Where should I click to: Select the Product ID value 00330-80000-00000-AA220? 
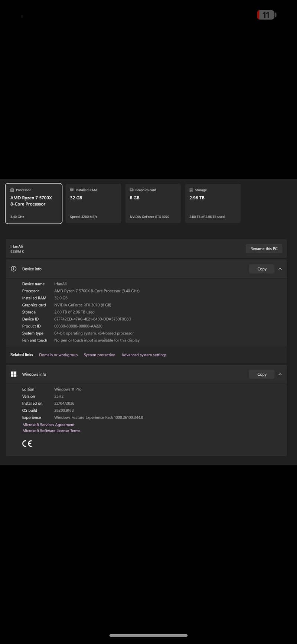[78, 326]
